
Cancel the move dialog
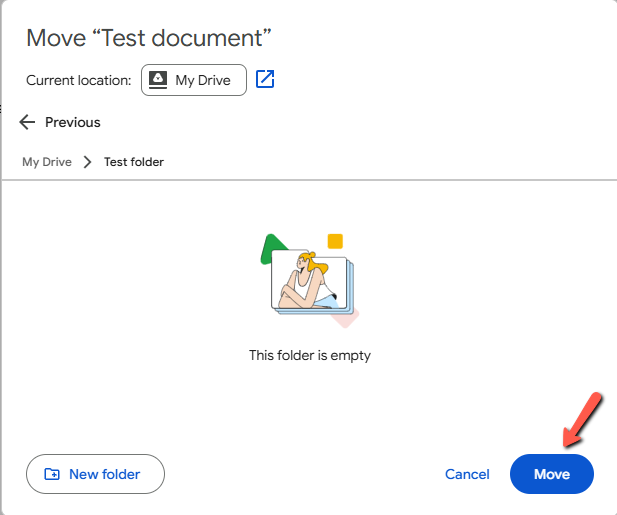467,474
